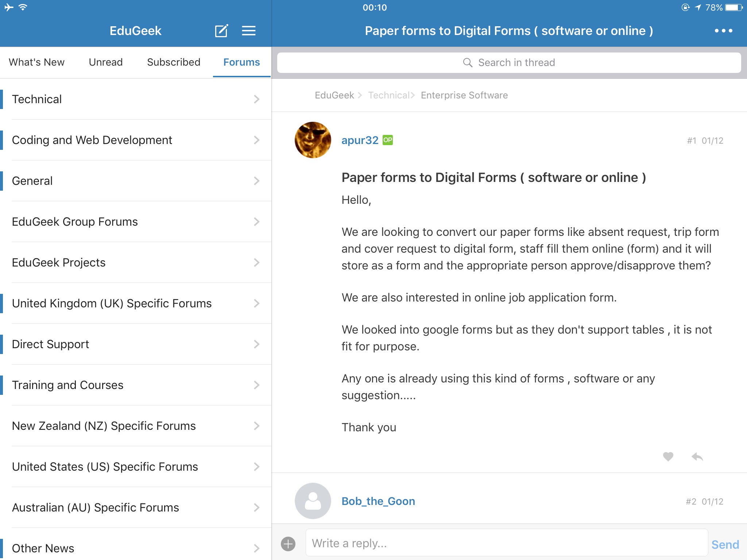This screenshot has height=560, width=747.
Task: Tap the plus attachment icon beside reply box
Action: click(x=288, y=544)
